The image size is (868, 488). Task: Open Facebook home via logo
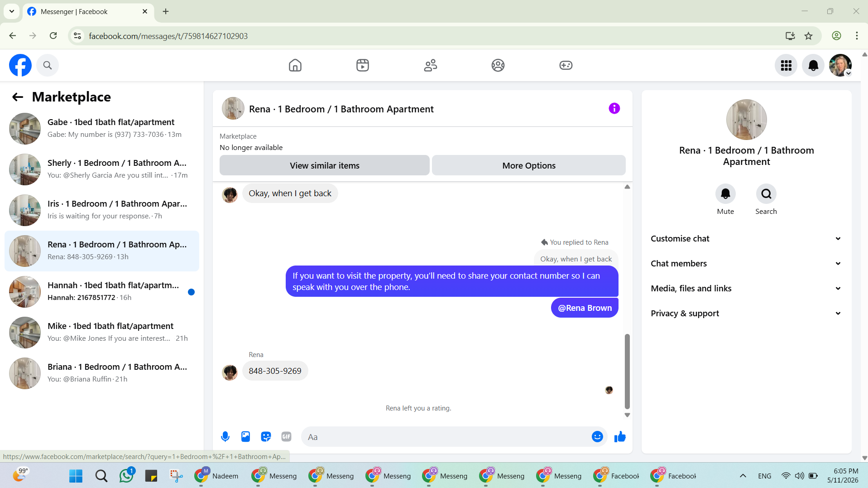[20, 65]
